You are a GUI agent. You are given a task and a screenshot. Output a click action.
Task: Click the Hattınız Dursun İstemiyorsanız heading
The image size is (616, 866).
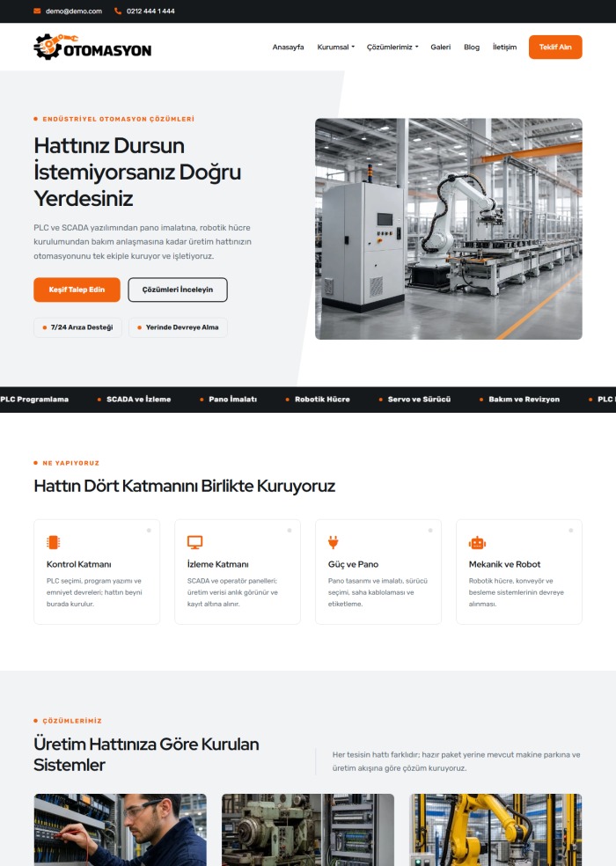click(137, 172)
